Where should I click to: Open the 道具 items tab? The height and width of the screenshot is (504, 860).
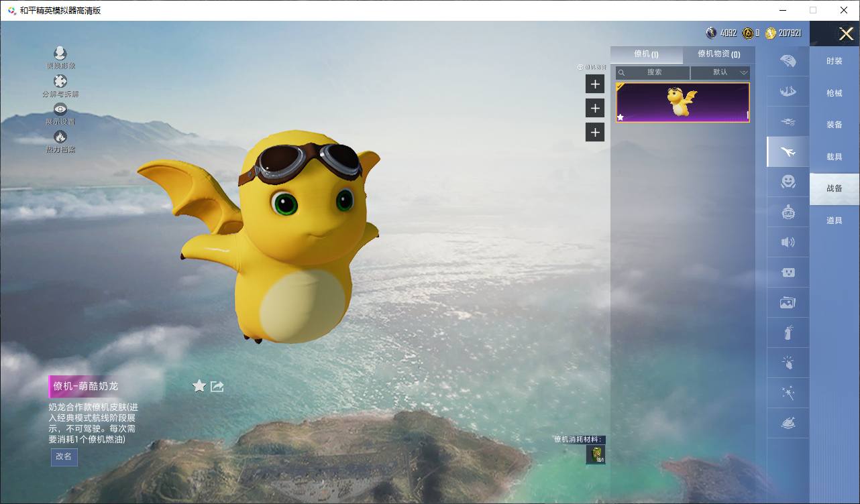835,220
